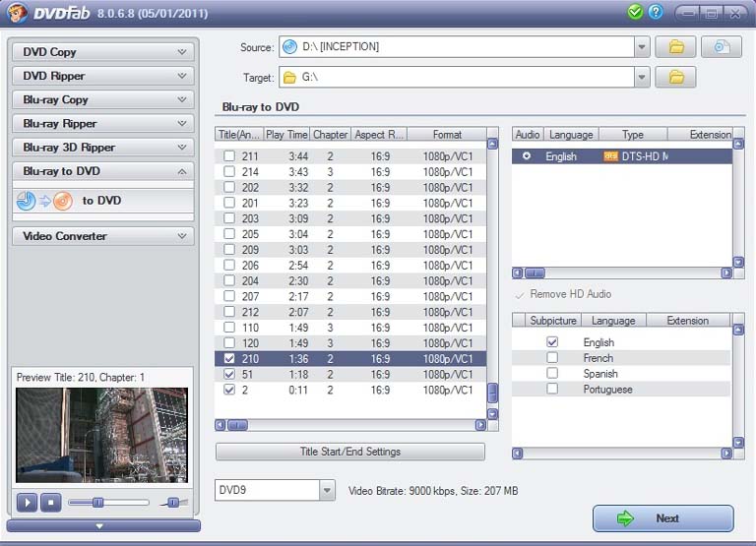Image resolution: width=756 pixels, height=546 pixels.
Task: Click the Aspect Ratio column header
Action: click(x=379, y=135)
